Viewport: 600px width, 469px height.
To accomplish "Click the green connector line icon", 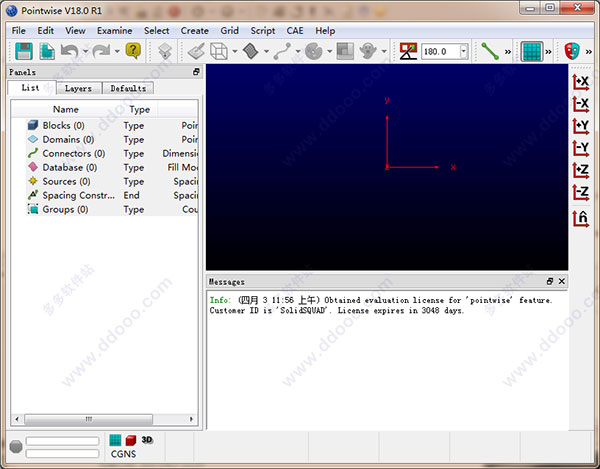I will (490, 51).
